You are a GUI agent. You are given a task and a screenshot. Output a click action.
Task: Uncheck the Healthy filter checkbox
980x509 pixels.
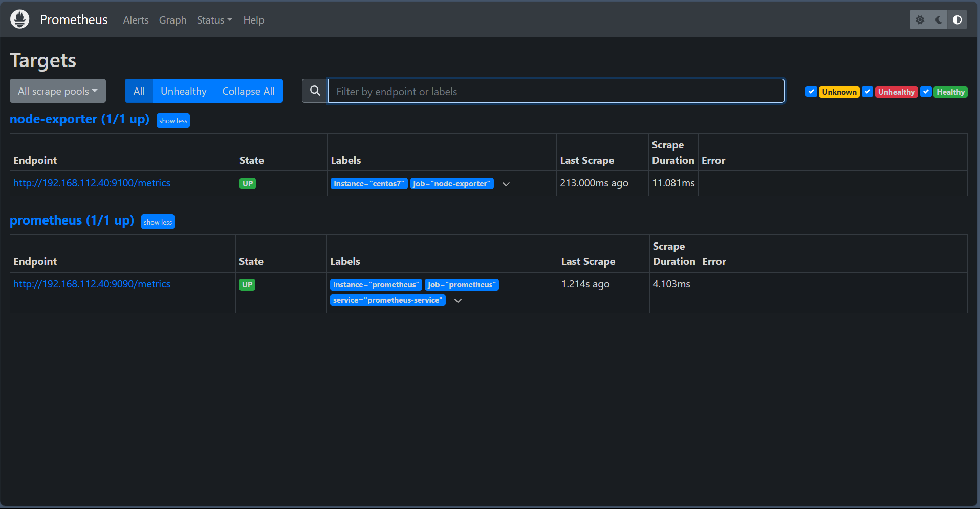tap(926, 92)
